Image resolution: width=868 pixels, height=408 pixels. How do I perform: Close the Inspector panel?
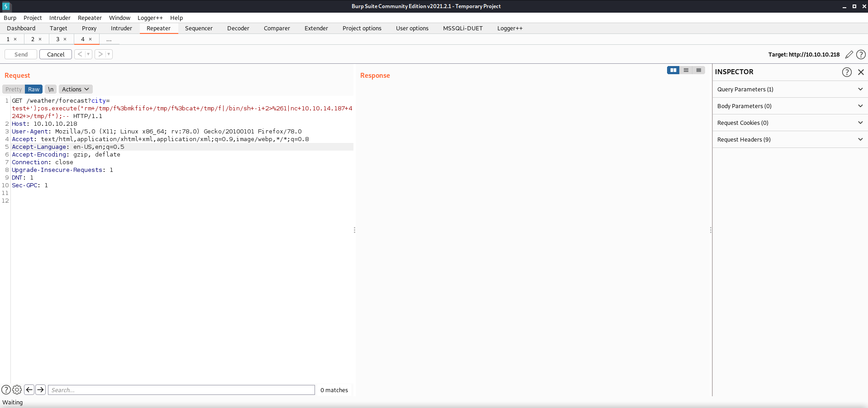pos(861,72)
